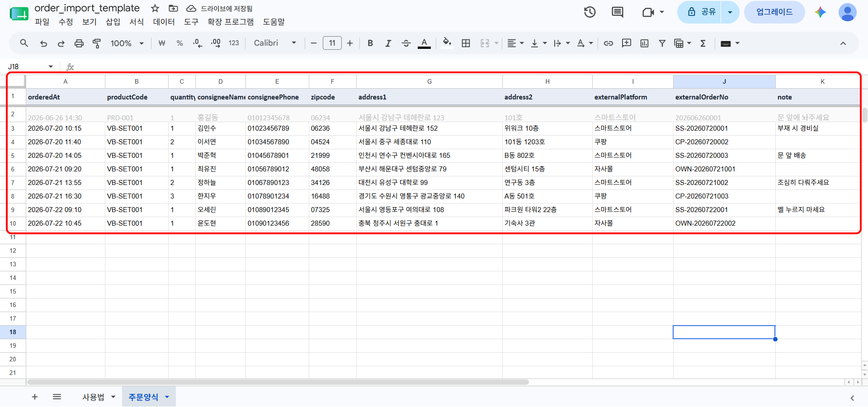Open the zoom 100% dropdown
The width and height of the screenshot is (868, 407).
[x=127, y=43]
